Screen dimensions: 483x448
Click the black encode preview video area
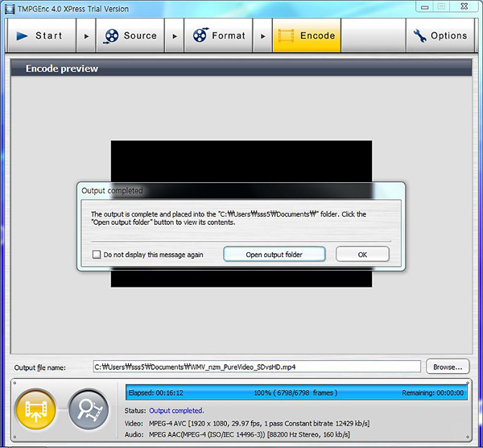(242, 160)
